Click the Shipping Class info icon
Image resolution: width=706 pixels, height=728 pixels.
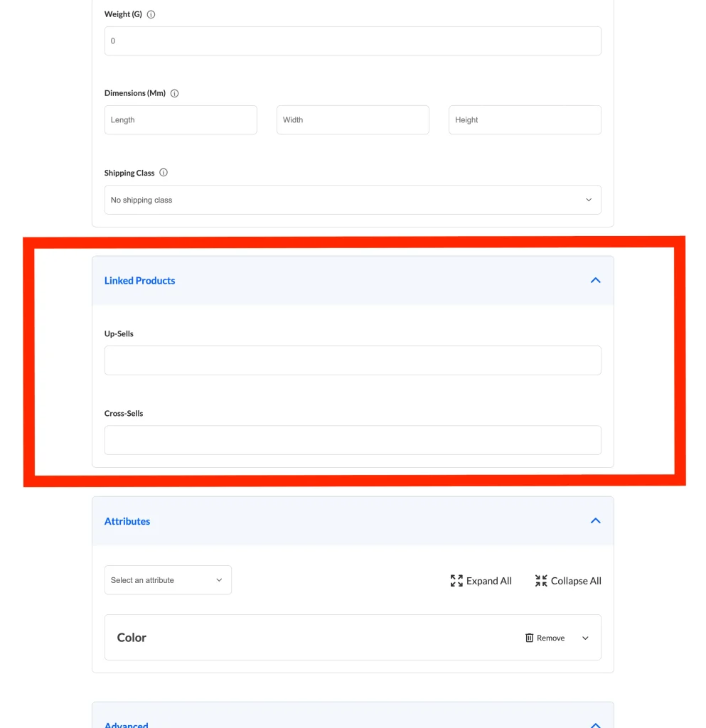point(164,173)
